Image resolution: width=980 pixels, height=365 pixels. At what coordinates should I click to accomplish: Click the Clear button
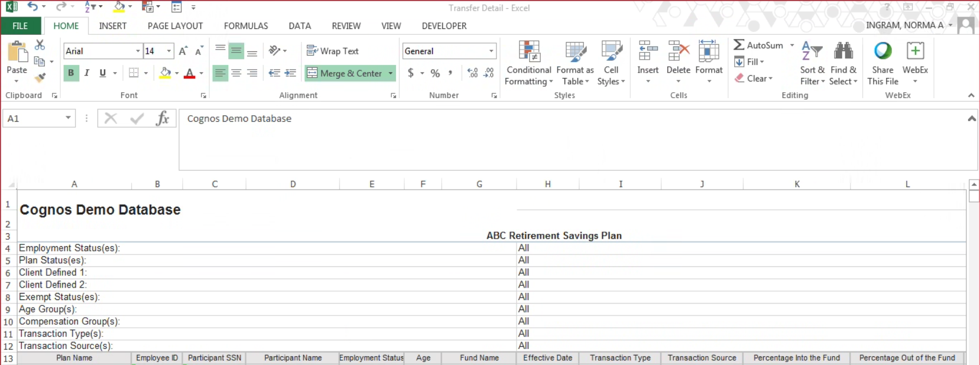tap(753, 78)
